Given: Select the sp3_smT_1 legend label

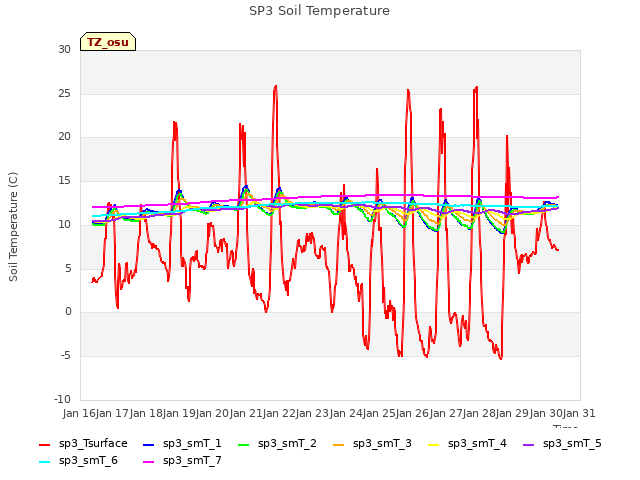Looking at the screenshot, I should tap(192, 444).
